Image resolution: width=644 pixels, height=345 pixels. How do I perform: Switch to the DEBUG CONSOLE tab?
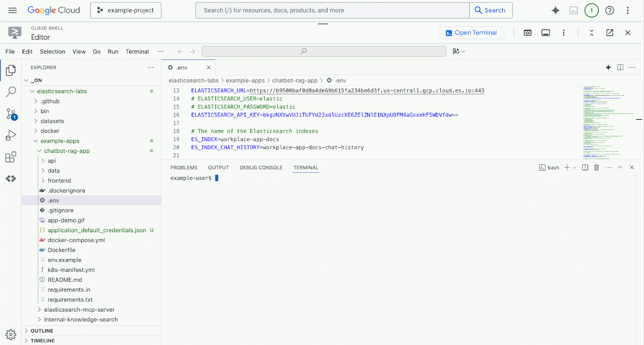[261, 167]
